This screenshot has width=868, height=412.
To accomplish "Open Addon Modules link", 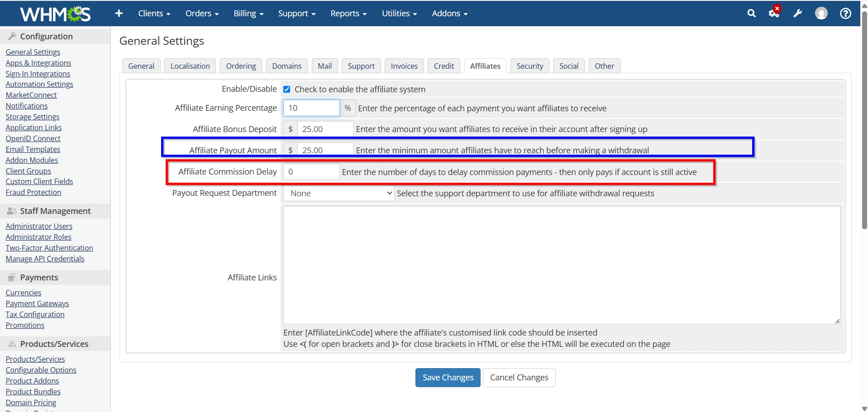I will [32, 160].
